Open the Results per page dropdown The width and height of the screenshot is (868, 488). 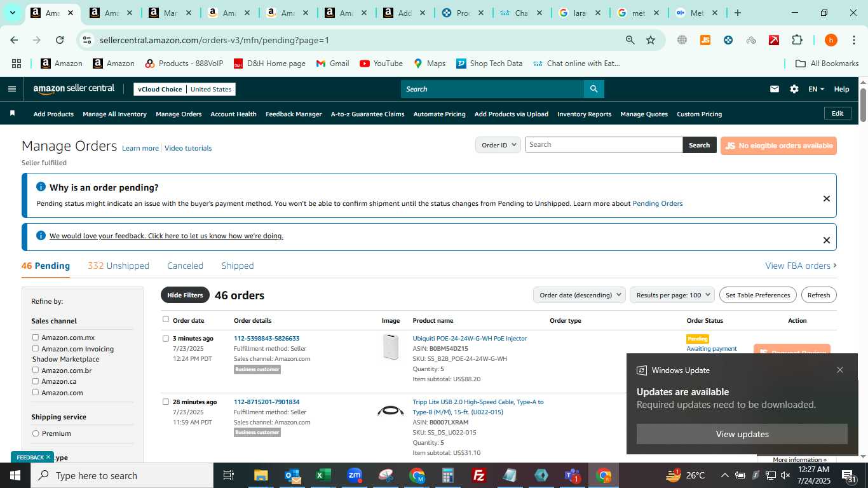(x=672, y=295)
